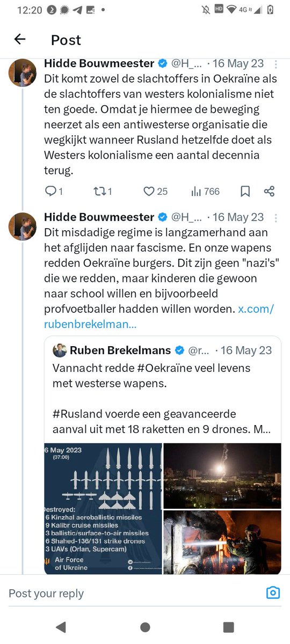290x644 pixels.
Task: Focus the Post your reply field
Action: pyautogui.click(x=134, y=593)
